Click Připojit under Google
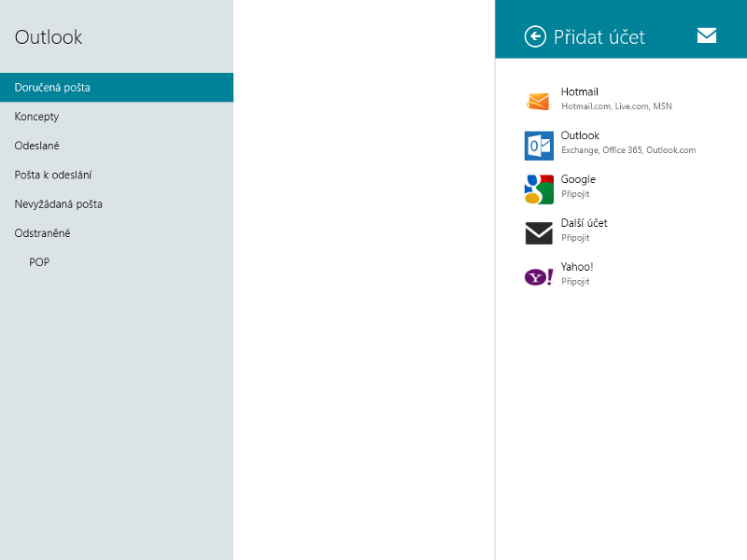Viewport: 747px width, 560px height. 575,194
